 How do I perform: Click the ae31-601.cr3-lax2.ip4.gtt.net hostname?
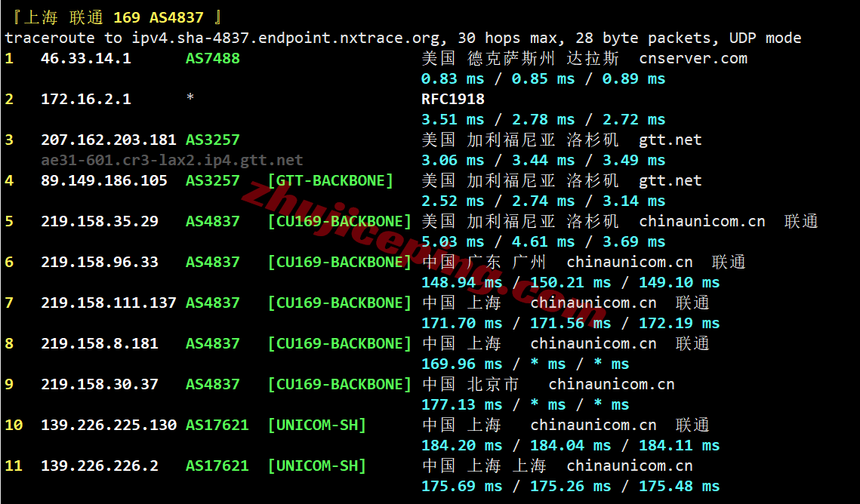[172, 161]
